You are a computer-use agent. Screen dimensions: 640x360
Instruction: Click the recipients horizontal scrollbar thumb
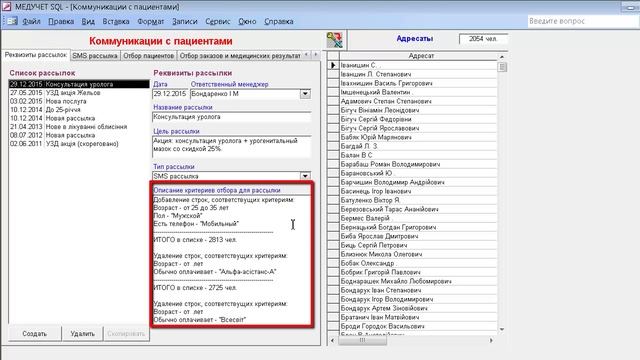click(x=362, y=340)
